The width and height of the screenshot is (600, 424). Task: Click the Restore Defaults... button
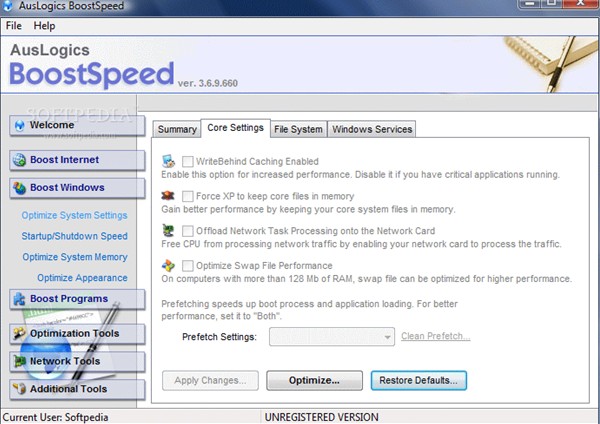[x=419, y=380]
